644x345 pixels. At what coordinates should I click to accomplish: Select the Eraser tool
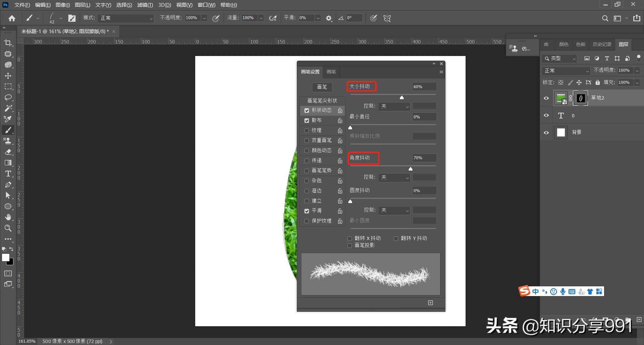(x=8, y=152)
